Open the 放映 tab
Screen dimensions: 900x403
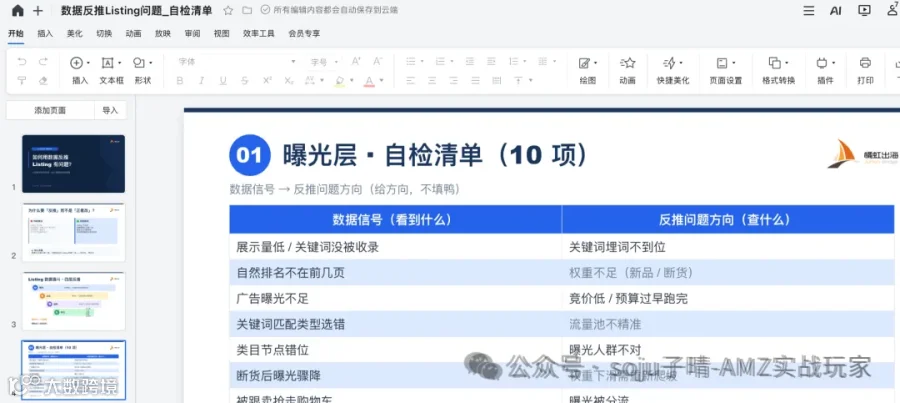pos(162,34)
